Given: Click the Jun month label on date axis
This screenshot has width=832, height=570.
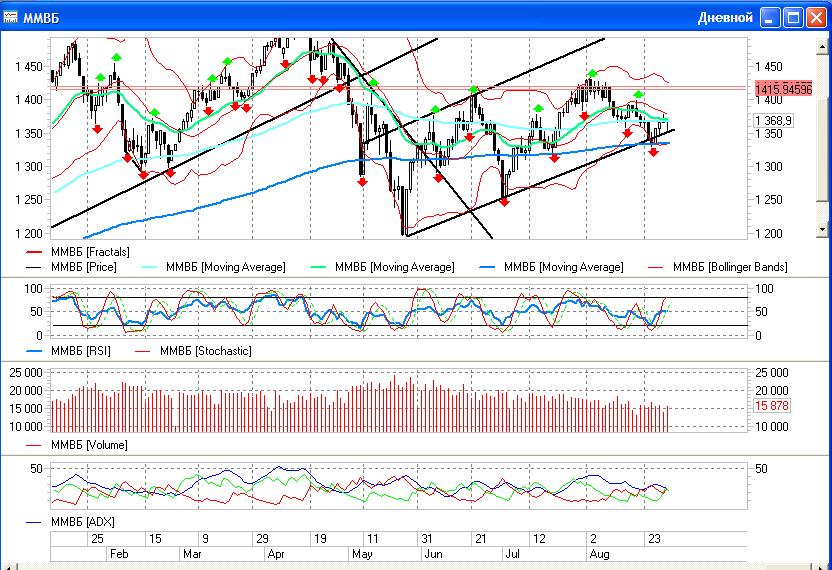Looking at the screenshot, I should click(x=434, y=554).
